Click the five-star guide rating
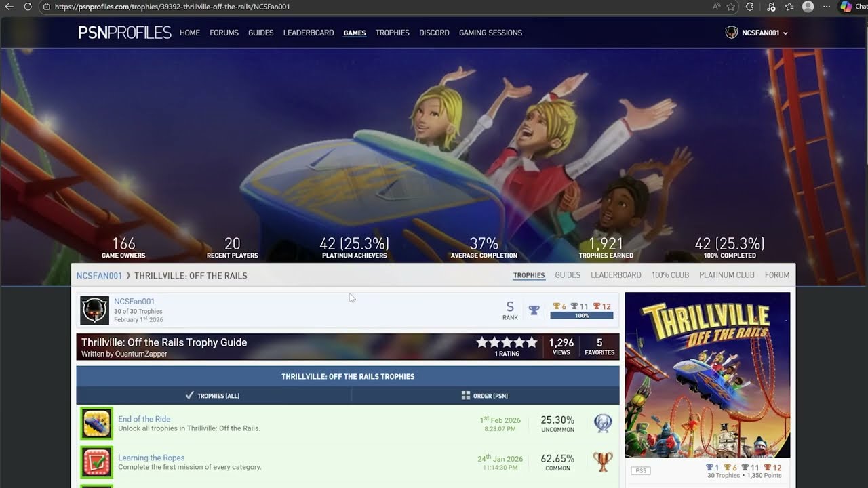This screenshot has width=868, height=488. click(507, 342)
